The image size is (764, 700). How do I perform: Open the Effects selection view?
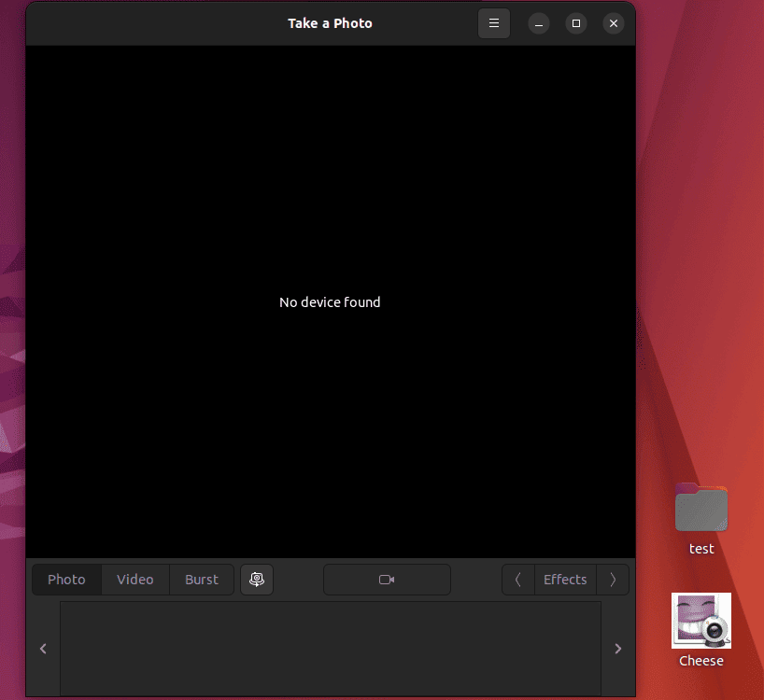pyautogui.click(x=564, y=579)
